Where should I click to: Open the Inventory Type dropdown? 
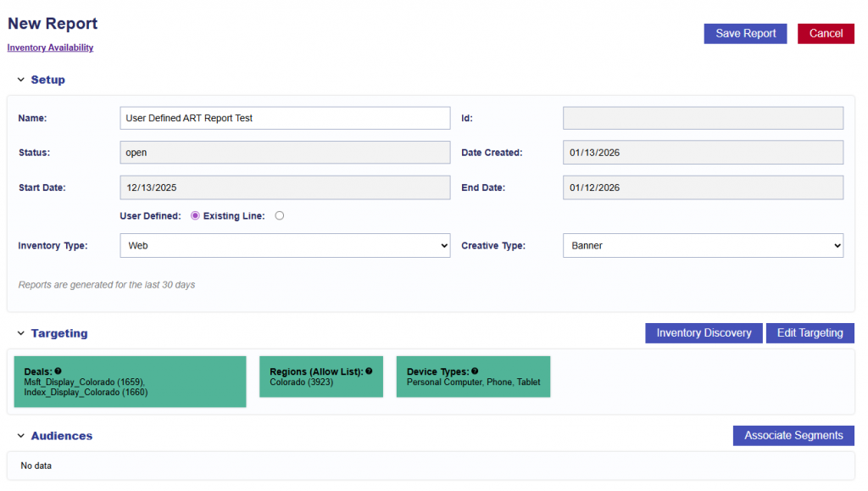click(x=285, y=246)
